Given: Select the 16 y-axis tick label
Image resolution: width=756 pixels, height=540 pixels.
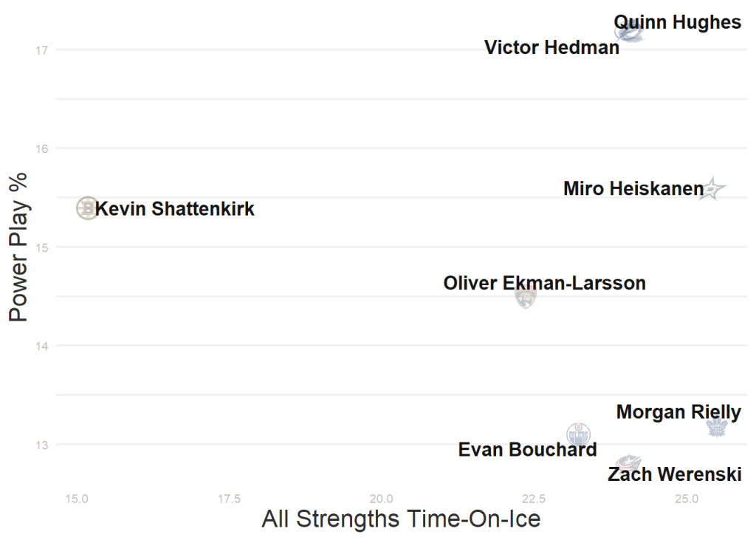Looking at the screenshot, I should coord(42,148).
